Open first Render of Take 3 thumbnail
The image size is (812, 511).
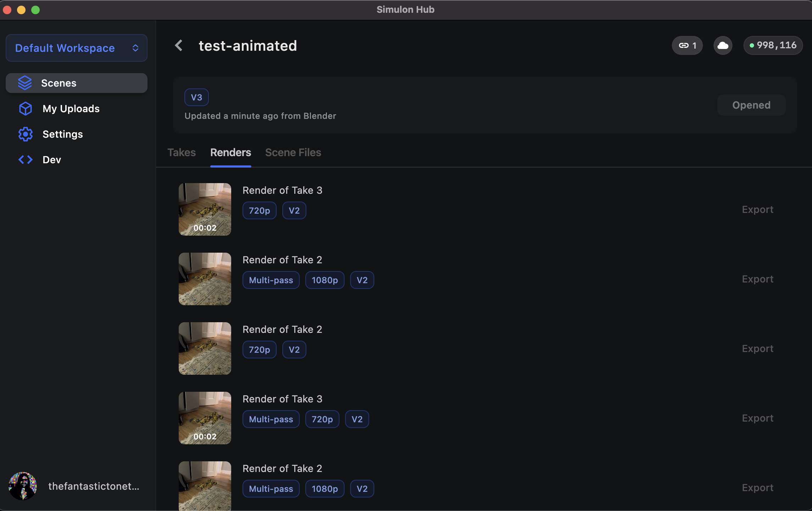pos(205,209)
